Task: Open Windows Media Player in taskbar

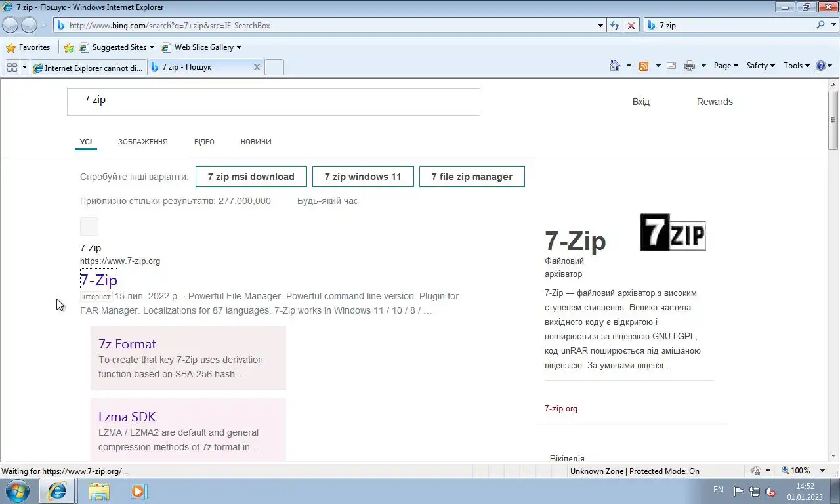Action: [x=138, y=491]
